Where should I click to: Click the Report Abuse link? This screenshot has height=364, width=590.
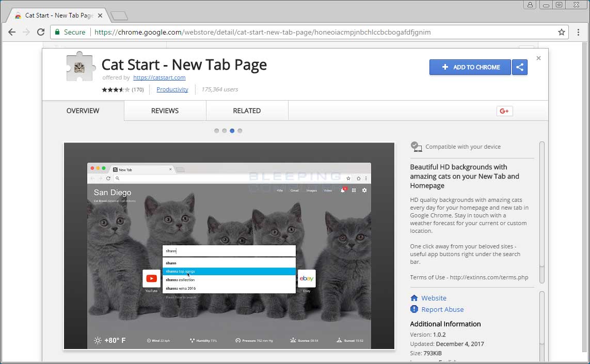click(442, 309)
